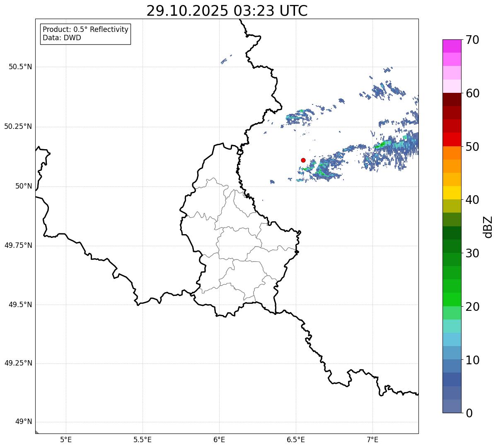Click the 50°N latitude label

click(x=24, y=186)
